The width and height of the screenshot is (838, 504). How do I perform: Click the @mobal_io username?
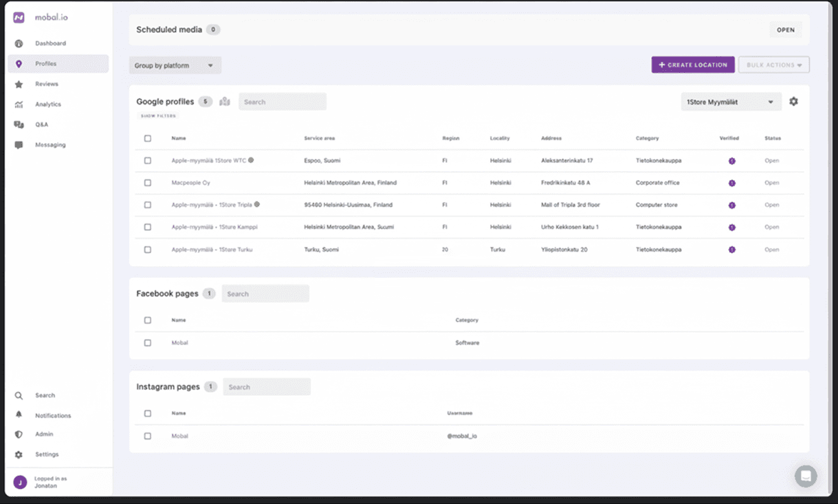[462, 436]
